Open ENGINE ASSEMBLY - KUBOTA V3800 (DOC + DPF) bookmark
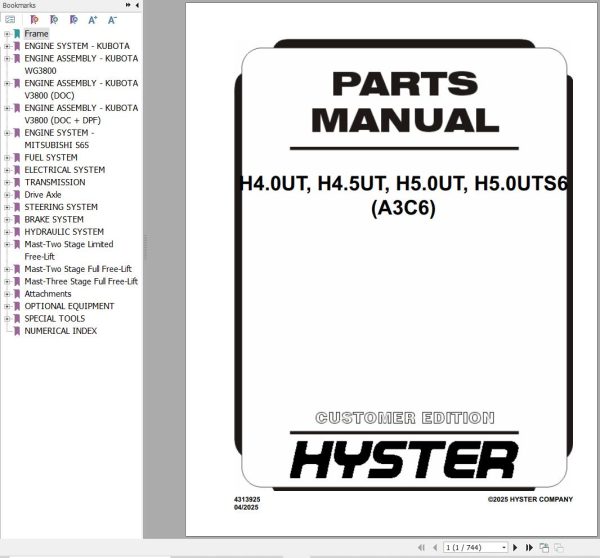This screenshot has width=600, height=558. click(81, 114)
